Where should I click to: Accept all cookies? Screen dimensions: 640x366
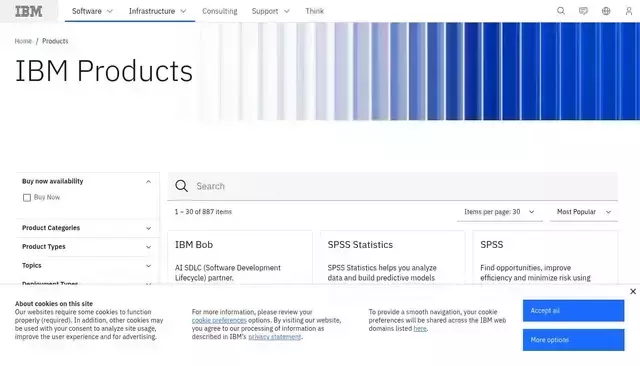click(573, 311)
